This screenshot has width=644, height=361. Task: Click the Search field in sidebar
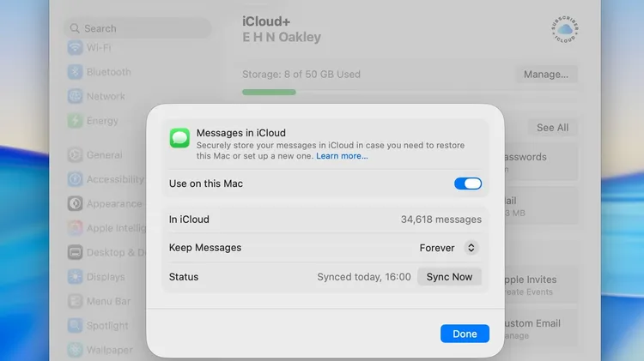(137, 28)
